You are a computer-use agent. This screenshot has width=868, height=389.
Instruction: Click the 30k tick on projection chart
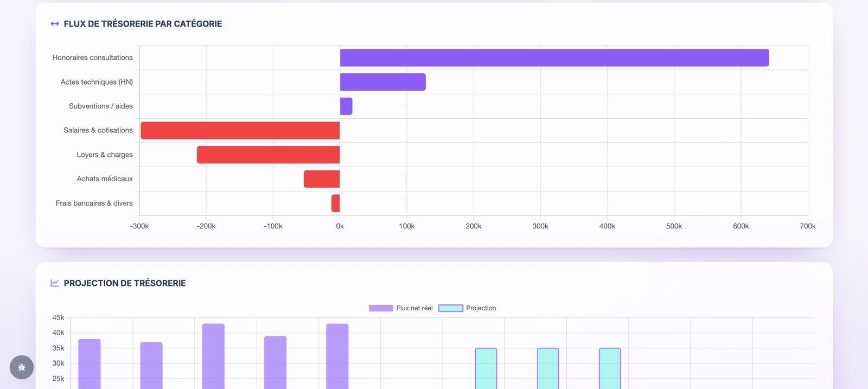click(58, 364)
